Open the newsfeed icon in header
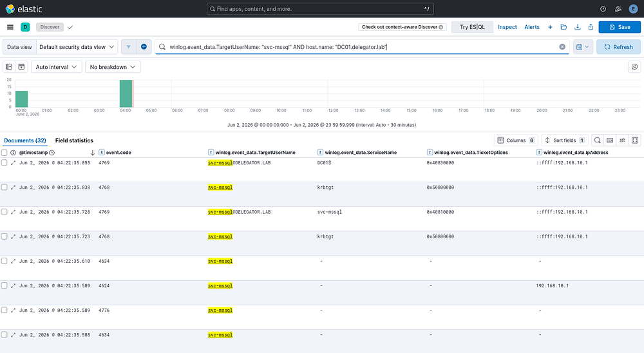The image size is (644, 353). coord(618,8)
